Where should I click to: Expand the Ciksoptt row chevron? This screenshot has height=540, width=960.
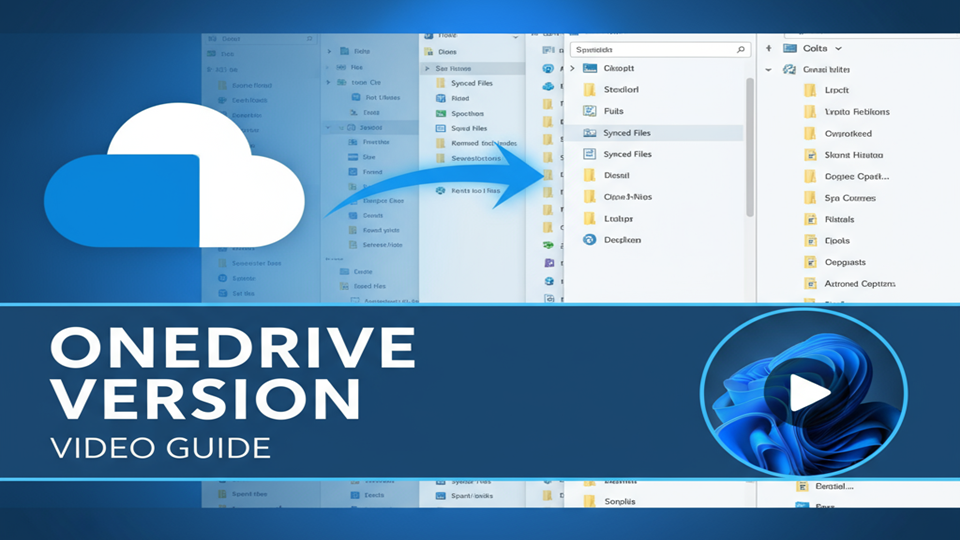click(573, 69)
